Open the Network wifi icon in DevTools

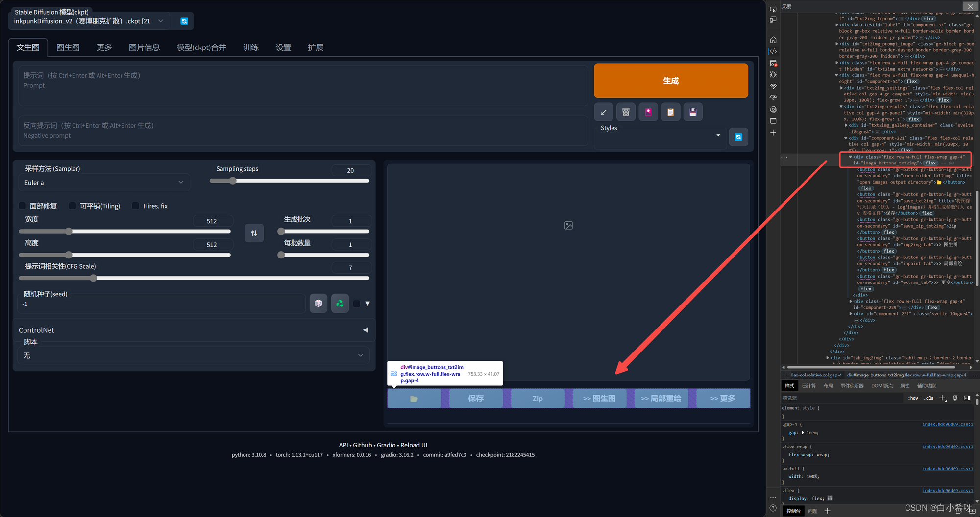point(773,86)
